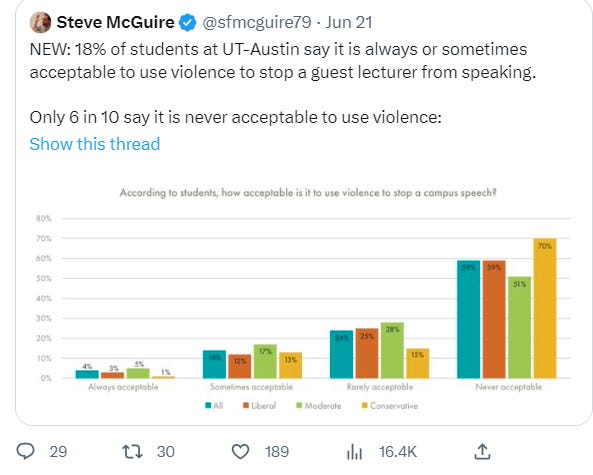593x475 pixels.
Task: Click the like count 189
Action: [x=277, y=452]
